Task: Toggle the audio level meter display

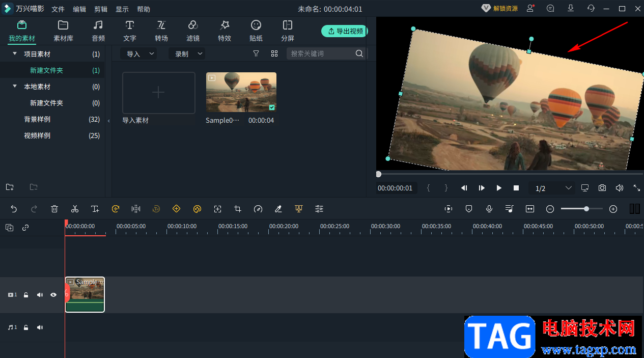Action: [x=635, y=209]
